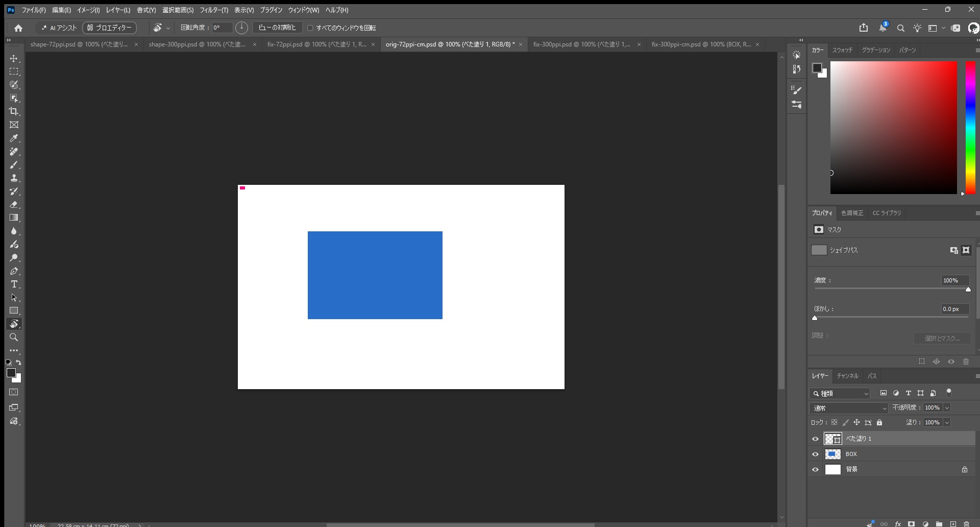The height and width of the screenshot is (527, 980).
Task: Select the Gradient tool
Action: click(14, 218)
